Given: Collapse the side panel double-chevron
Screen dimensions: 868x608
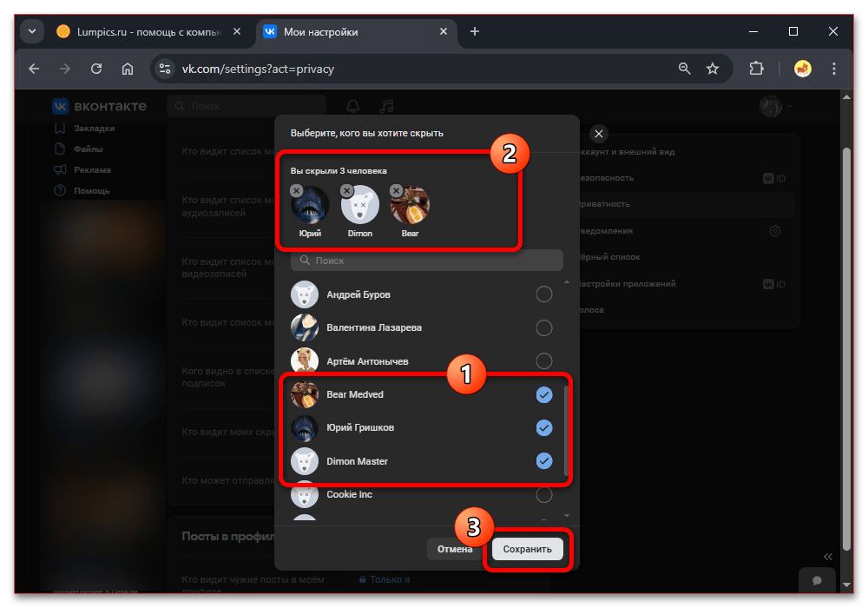Looking at the screenshot, I should 827,557.
